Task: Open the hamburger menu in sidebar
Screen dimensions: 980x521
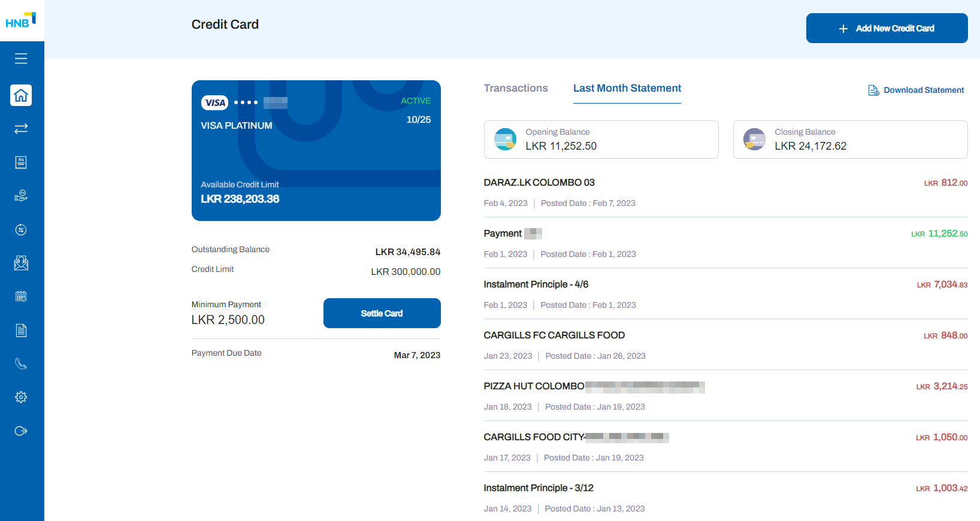Action: click(x=21, y=59)
